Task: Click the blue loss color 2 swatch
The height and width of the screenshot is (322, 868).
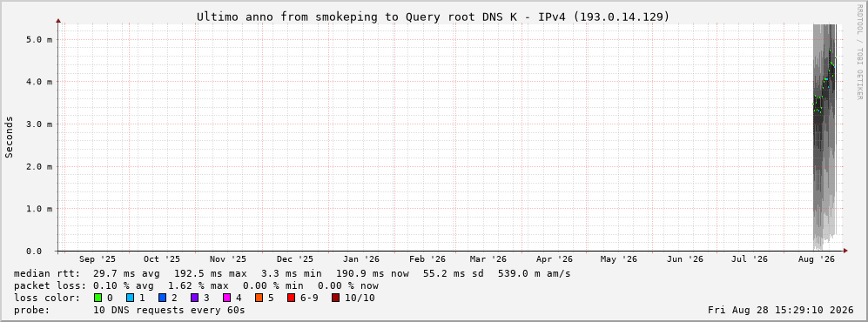Action: [162, 298]
